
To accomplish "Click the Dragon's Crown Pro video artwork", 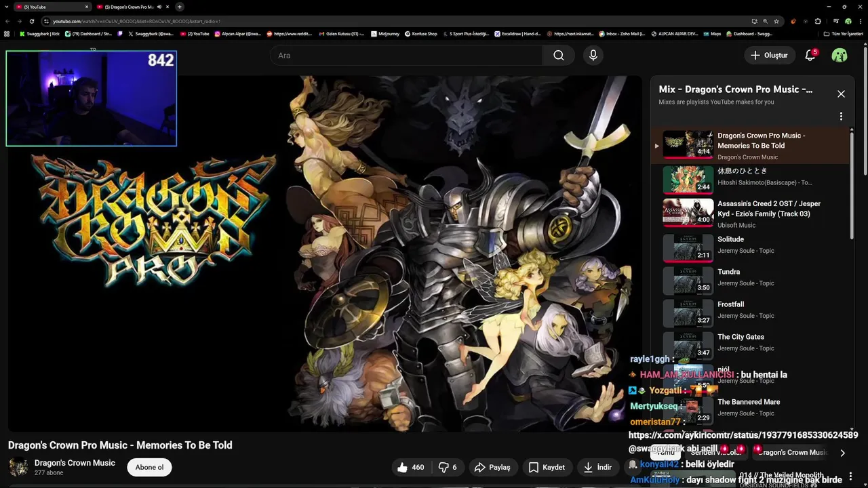I will (x=325, y=253).
